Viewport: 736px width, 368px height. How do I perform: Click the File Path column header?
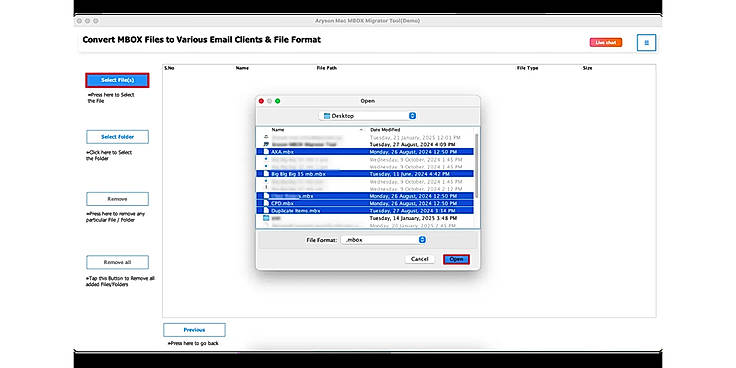tap(327, 68)
